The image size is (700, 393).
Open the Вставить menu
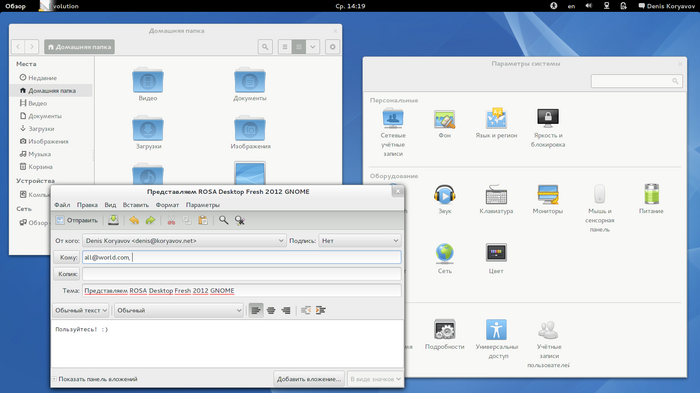coord(136,205)
